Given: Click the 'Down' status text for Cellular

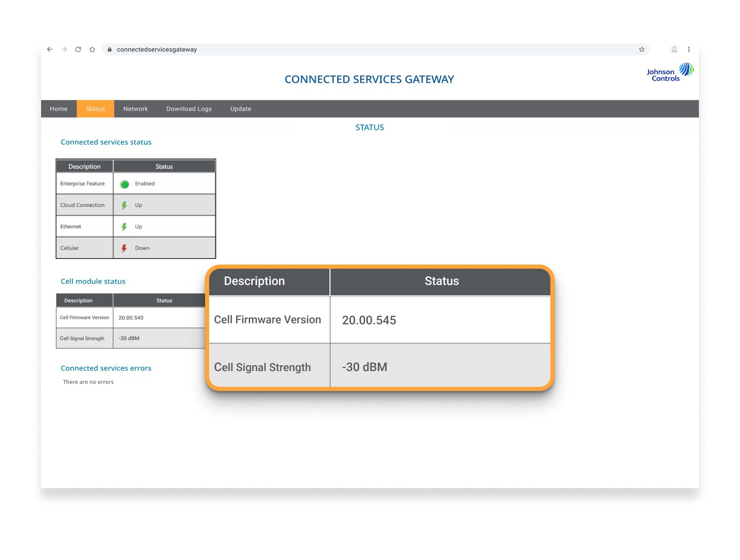Looking at the screenshot, I should point(142,248).
